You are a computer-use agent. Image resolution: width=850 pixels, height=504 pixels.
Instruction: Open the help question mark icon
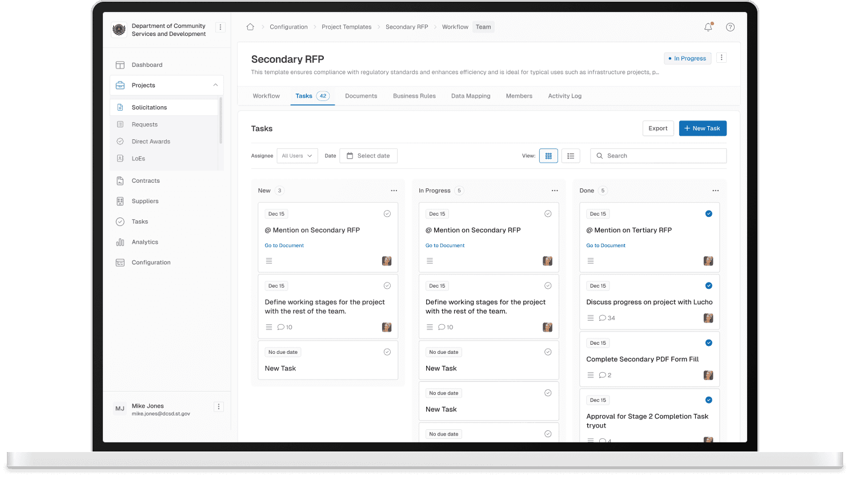[x=730, y=27]
